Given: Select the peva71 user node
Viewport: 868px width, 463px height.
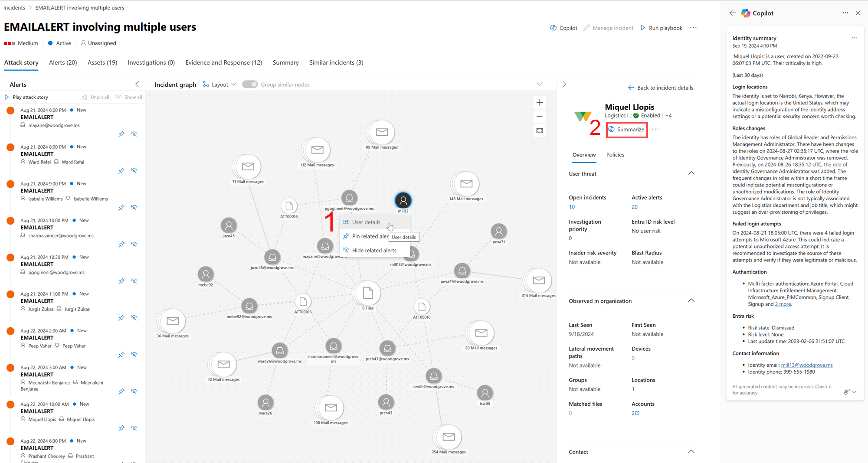Looking at the screenshot, I should [499, 231].
